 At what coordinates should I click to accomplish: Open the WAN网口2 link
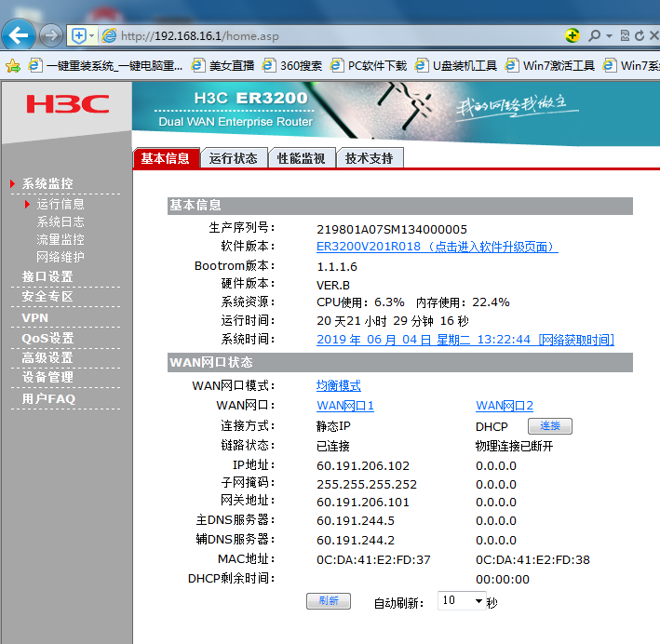(505, 406)
